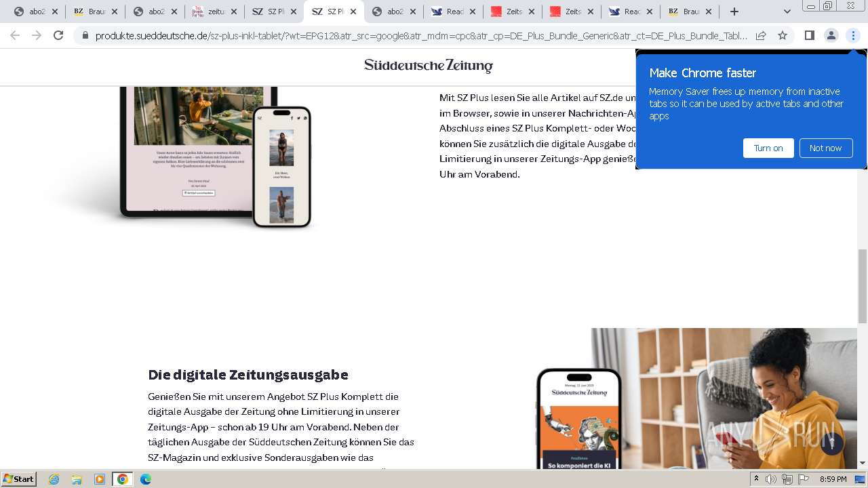Click the woman with phone photo
Screen dimensions: 868x488
click(724, 399)
